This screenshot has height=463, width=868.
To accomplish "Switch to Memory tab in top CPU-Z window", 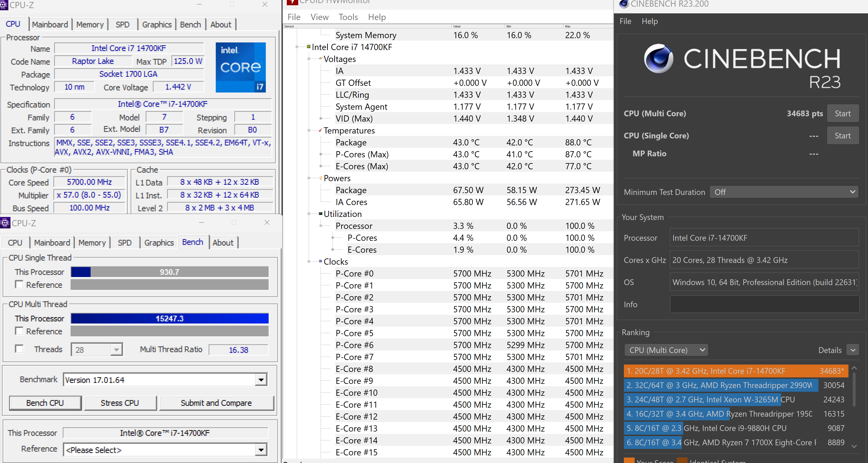I will 90,24.
